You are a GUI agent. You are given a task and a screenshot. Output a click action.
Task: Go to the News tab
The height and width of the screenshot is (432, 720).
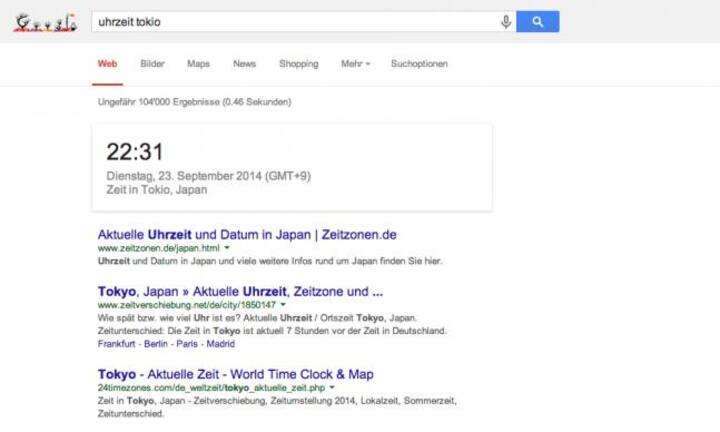point(244,64)
